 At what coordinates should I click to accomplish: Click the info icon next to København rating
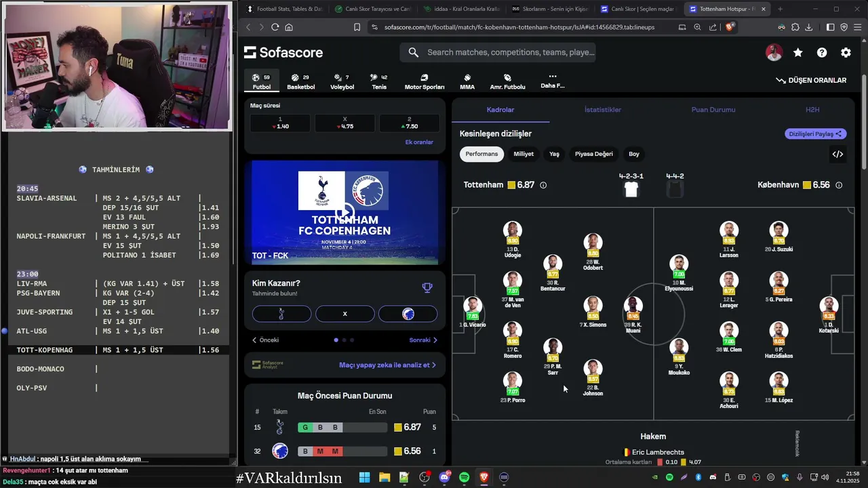(839, 185)
